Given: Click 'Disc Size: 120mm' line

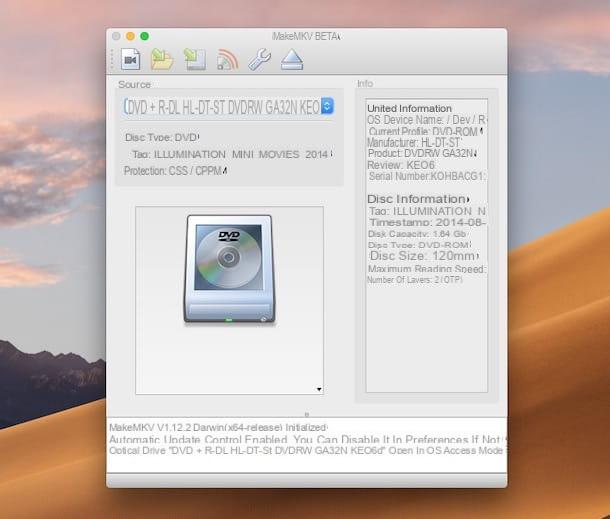Looking at the screenshot, I should (x=424, y=256).
